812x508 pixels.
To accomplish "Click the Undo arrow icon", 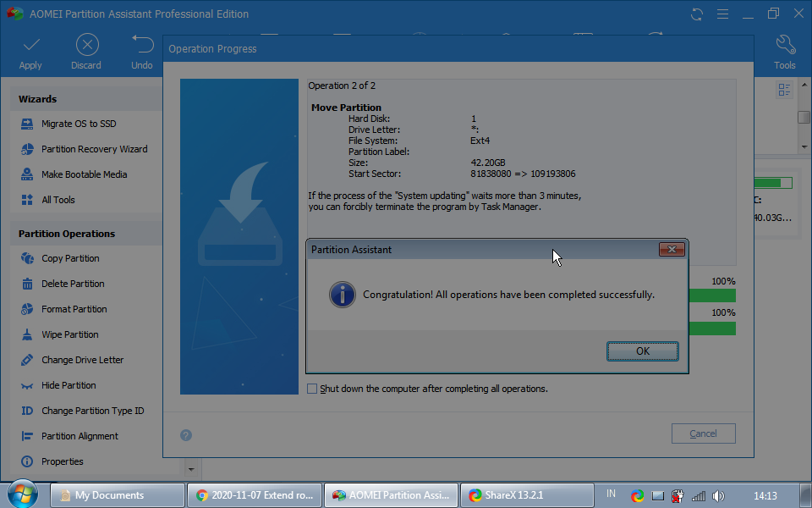I will [142, 44].
